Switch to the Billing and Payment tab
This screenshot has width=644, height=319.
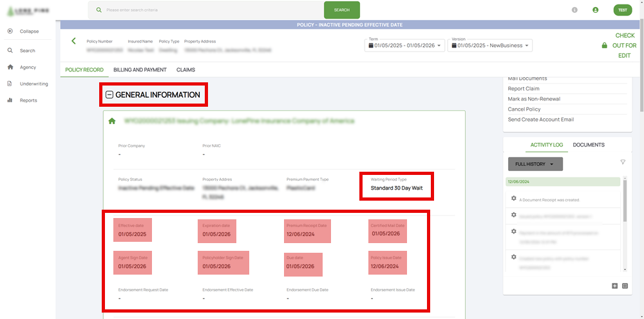coord(140,69)
